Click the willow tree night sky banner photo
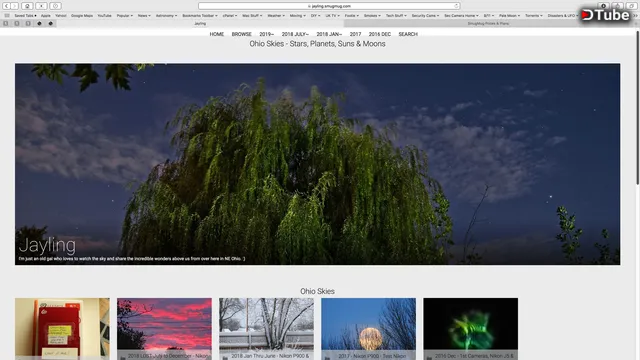Image resolution: width=640 pixels, height=360 pixels. point(318,164)
